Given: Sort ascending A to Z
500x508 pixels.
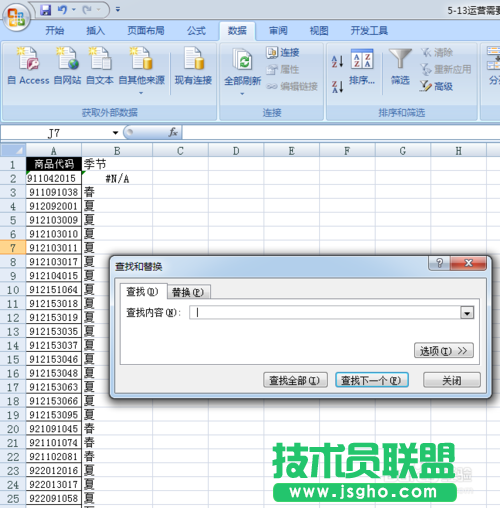Looking at the screenshot, I should 337,61.
